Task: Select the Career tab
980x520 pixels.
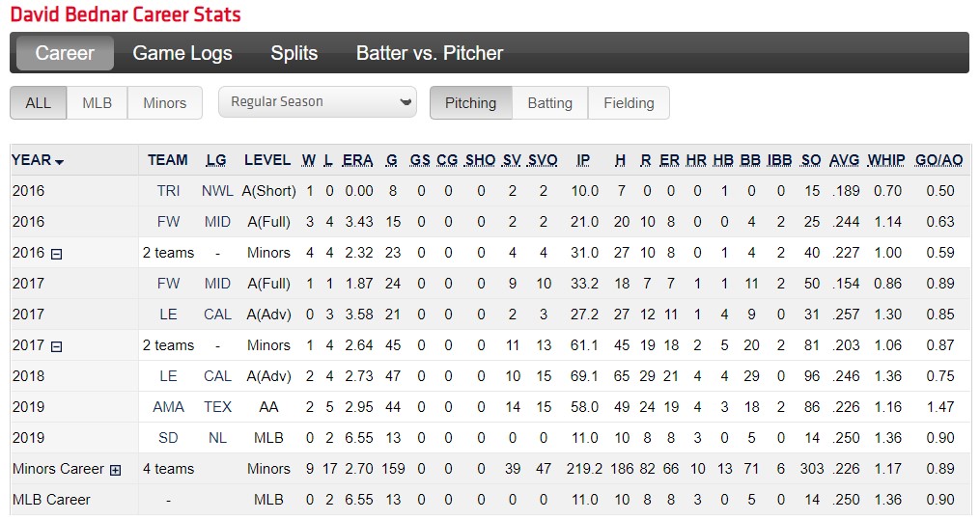Action: click(65, 53)
